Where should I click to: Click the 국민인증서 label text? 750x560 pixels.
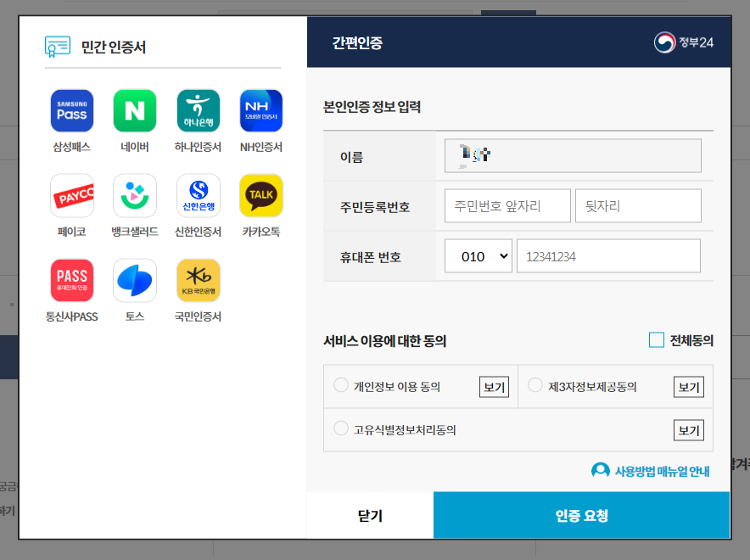198,316
